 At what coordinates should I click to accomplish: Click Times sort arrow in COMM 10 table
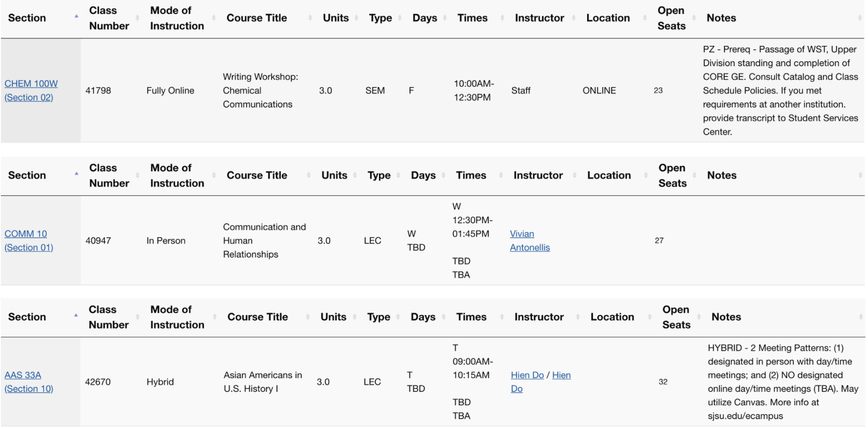pyautogui.click(x=501, y=176)
